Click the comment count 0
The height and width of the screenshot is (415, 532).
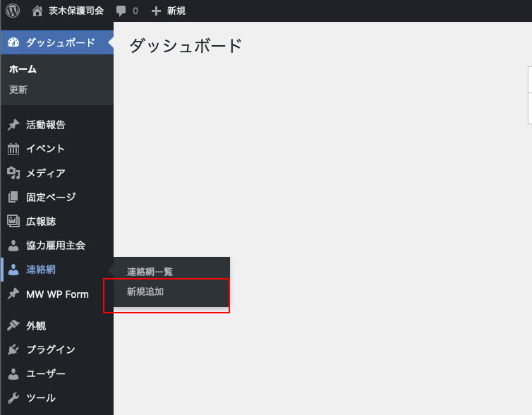click(135, 11)
